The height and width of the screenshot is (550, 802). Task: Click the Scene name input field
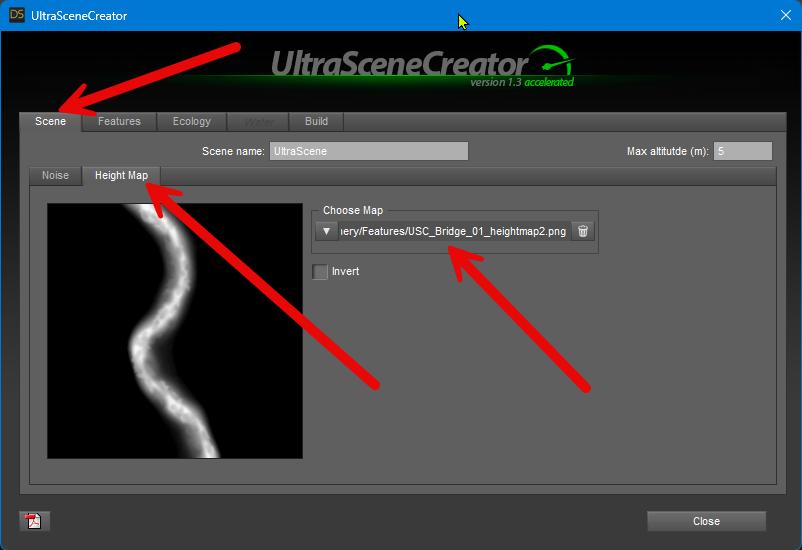[x=369, y=151]
